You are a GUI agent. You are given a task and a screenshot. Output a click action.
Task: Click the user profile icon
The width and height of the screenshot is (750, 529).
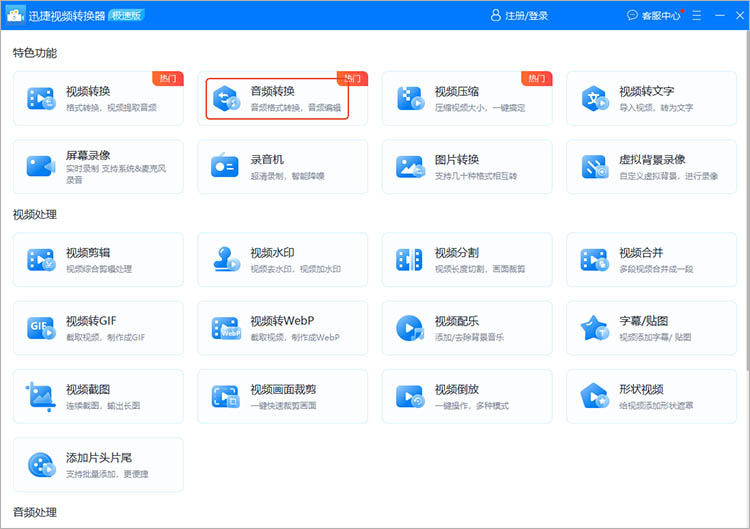point(496,15)
